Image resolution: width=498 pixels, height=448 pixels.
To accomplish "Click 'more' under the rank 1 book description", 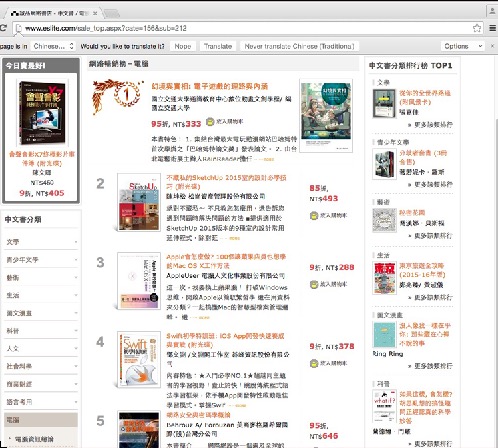I will [x=268, y=159].
